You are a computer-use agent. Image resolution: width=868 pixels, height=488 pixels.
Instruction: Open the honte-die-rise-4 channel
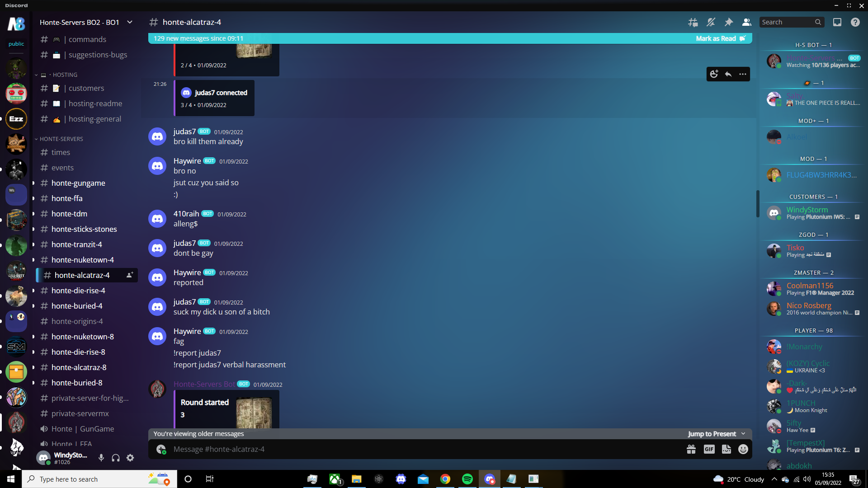(x=87, y=291)
